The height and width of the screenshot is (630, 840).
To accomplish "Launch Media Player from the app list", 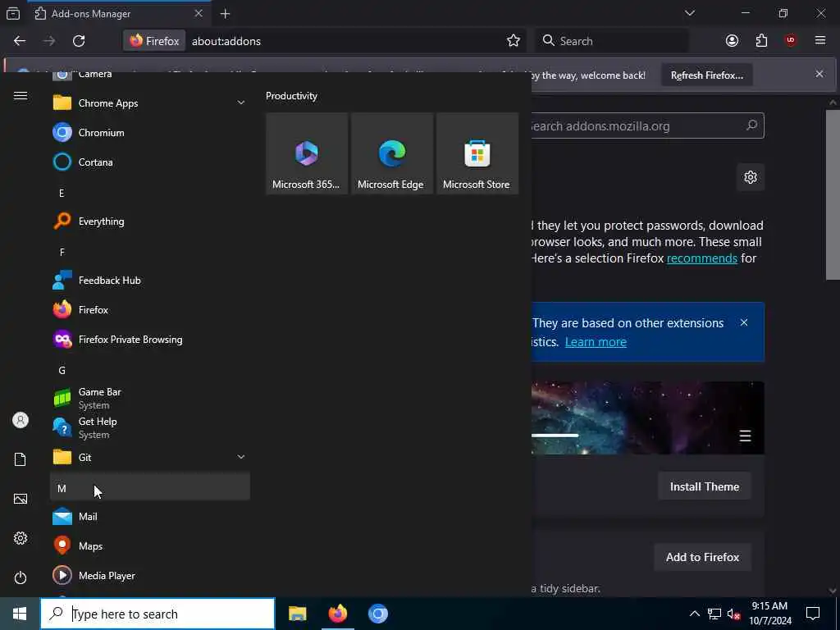I will [x=150, y=575].
